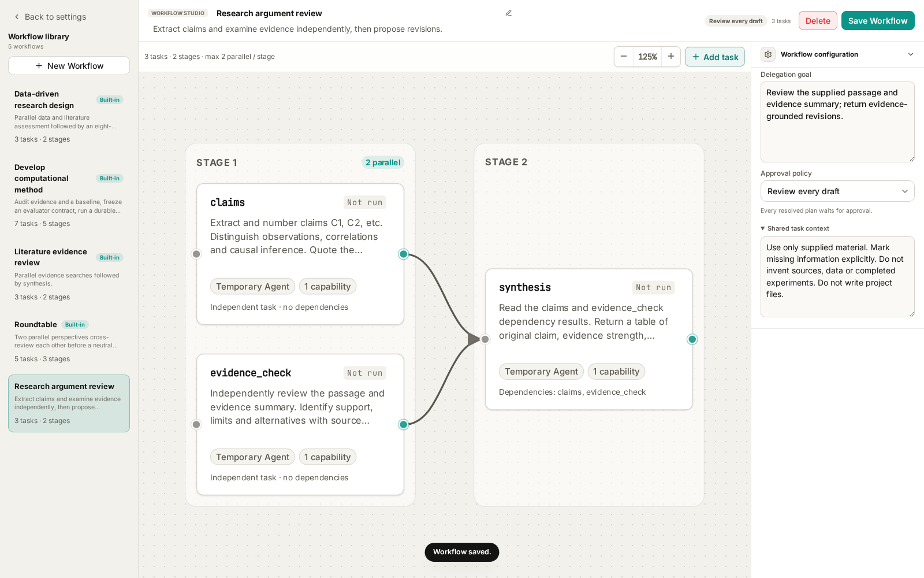This screenshot has width=924, height=578.
Task: Click 1 capability chip on evidence_check card
Action: (x=327, y=457)
